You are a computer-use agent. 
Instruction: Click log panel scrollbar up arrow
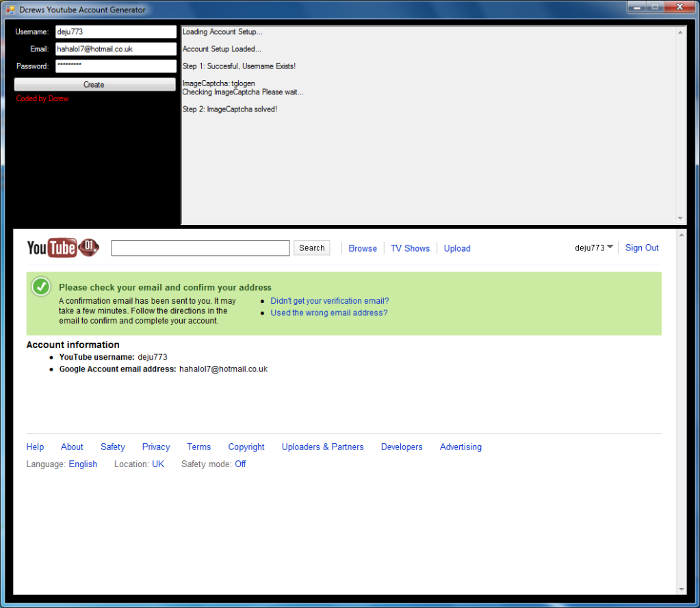(680, 32)
